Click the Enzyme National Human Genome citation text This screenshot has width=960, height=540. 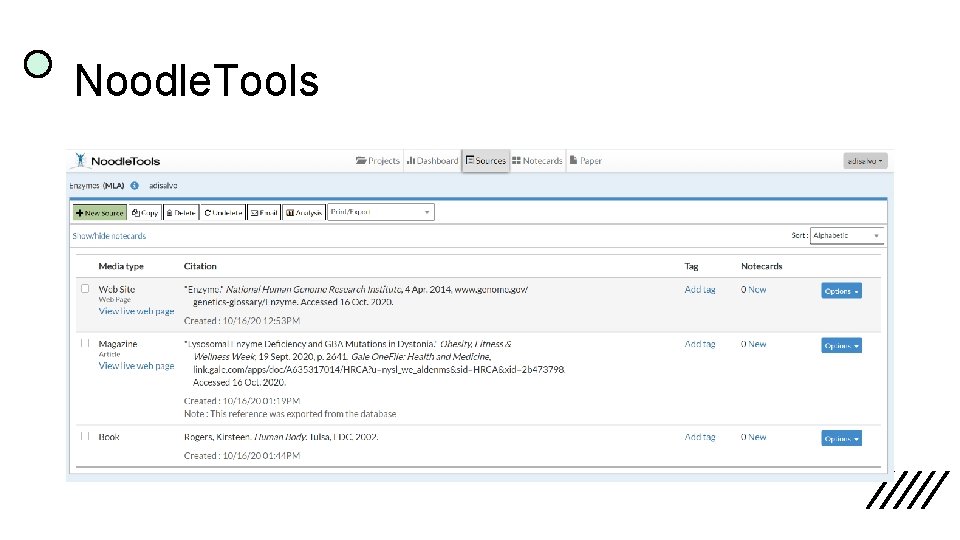pyautogui.click(x=356, y=296)
